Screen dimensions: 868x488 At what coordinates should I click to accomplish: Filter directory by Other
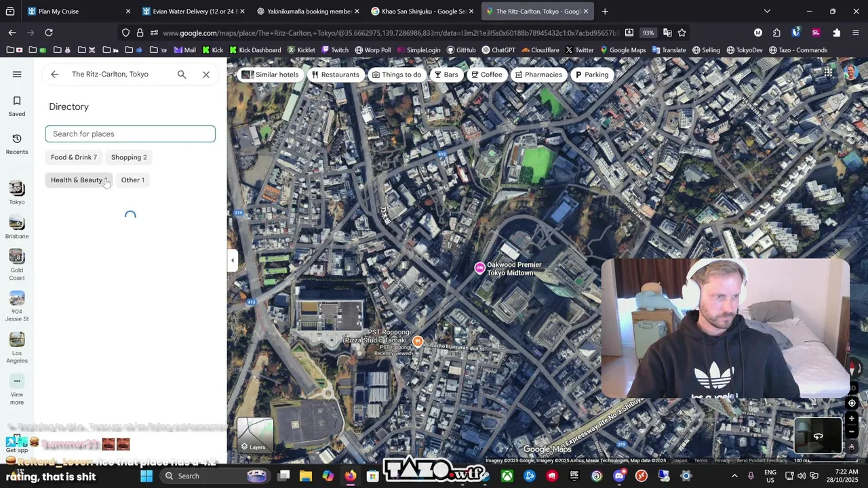pos(132,180)
